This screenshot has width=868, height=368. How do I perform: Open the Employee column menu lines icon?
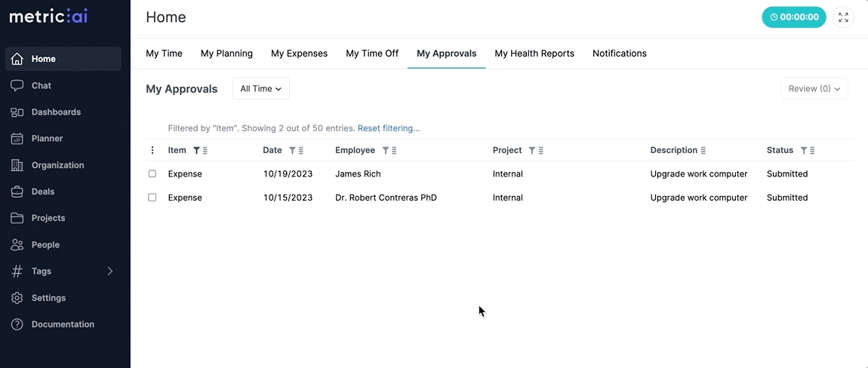[394, 151]
